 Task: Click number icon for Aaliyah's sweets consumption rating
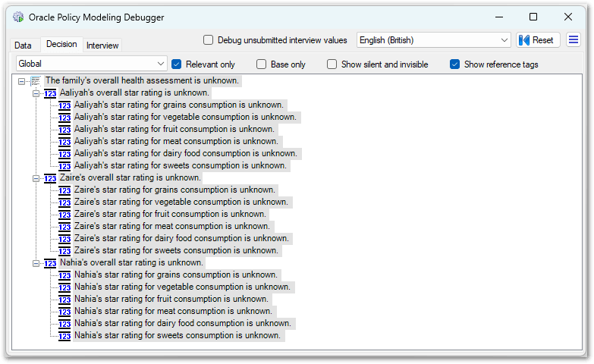(64, 166)
